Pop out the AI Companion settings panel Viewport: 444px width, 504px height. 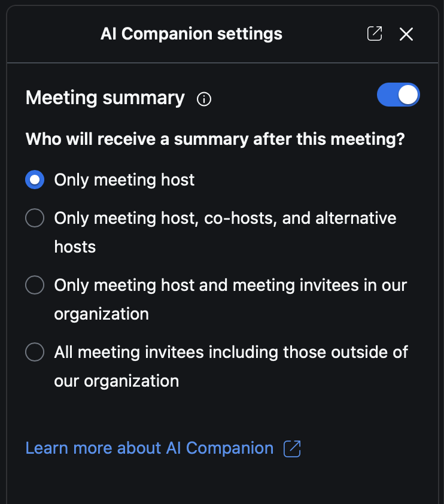pyautogui.click(x=374, y=34)
